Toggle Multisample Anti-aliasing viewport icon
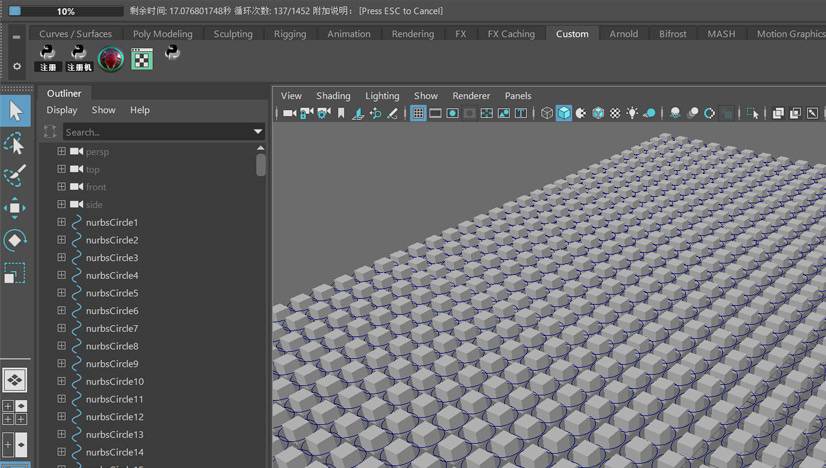The width and height of the screenshot is (826, 468). click(710, 113)
